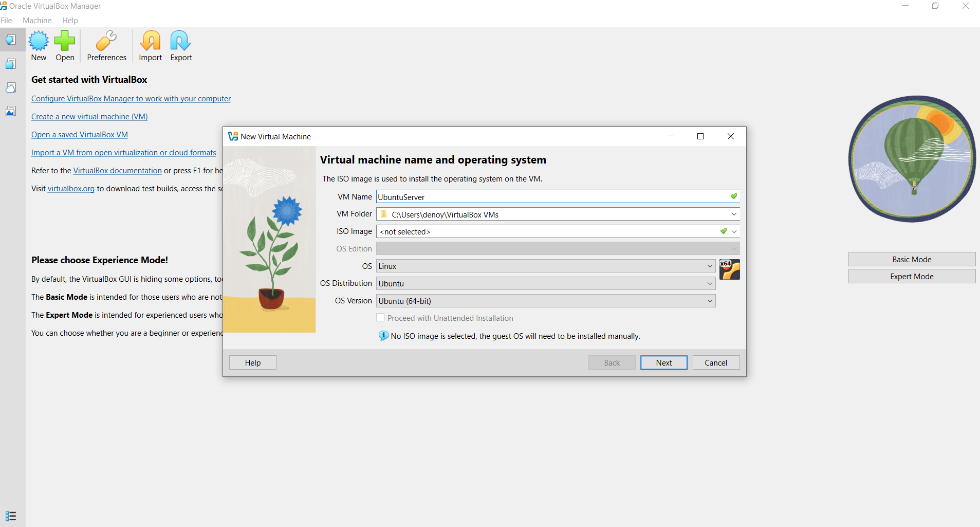The width and height of the screenshot is (980, 527).
Task: Open the OS Distribution Ubuntu dropdown
Action: pyautogui.click(x=546, y=283)
